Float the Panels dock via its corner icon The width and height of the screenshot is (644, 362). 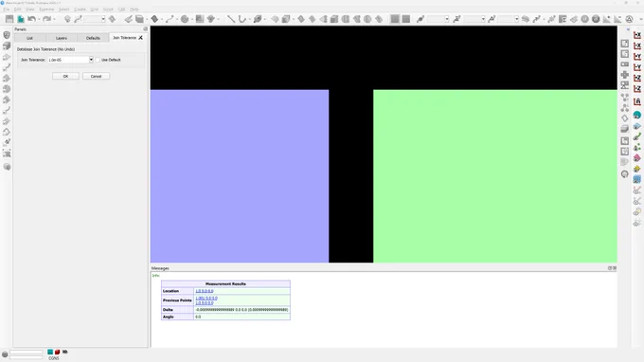[145, 29]
